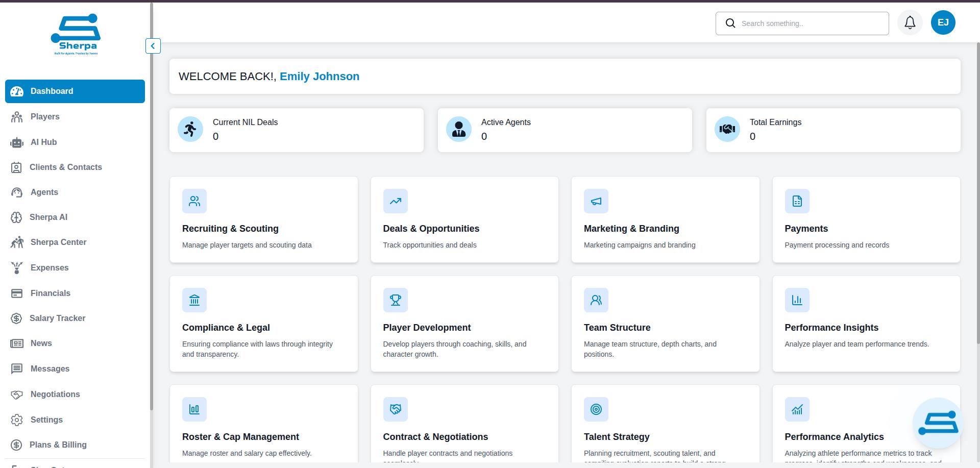Collapse the sidebar using the chevron button
980x468 pixels.
pos(153,46)
